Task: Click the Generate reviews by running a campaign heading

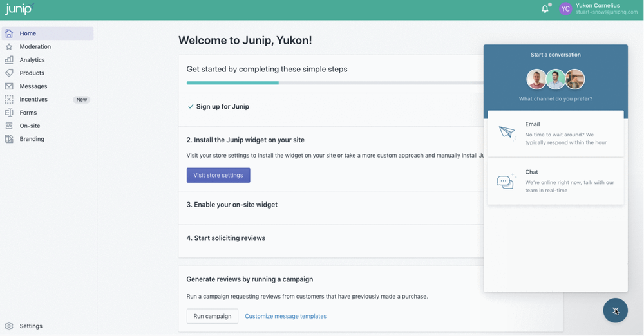Action: pos(250,279)
